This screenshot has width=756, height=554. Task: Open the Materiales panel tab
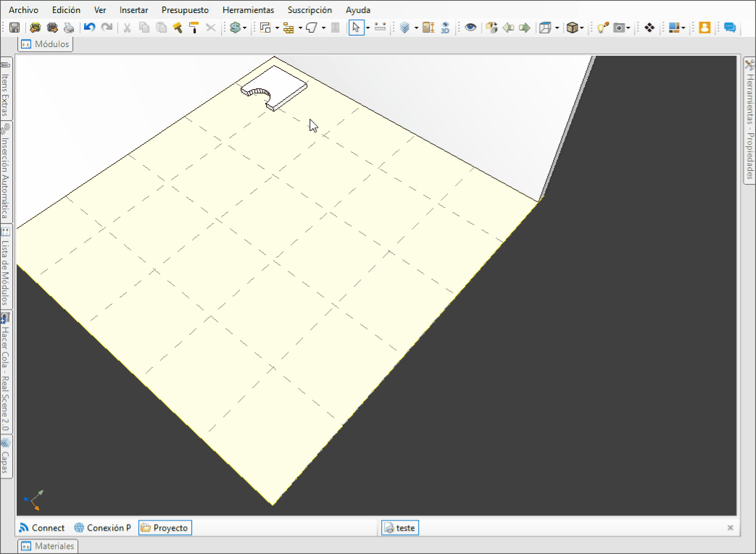tap(48, 546)
